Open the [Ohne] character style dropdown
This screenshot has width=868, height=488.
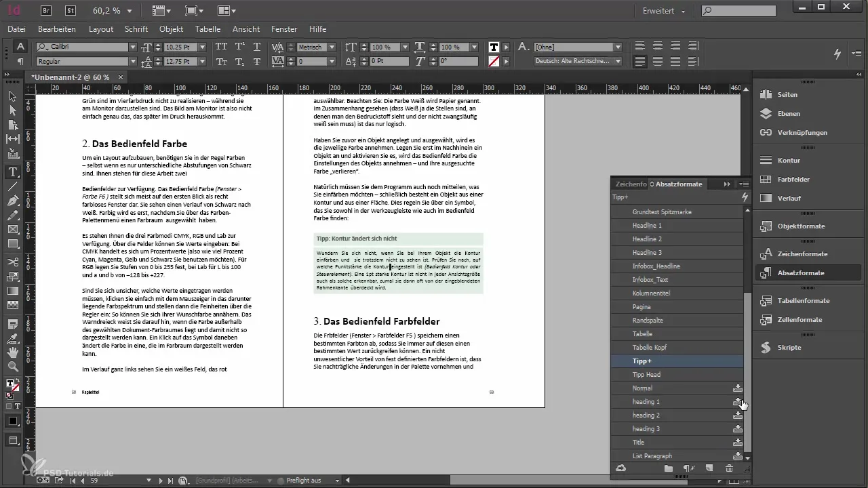617,47
